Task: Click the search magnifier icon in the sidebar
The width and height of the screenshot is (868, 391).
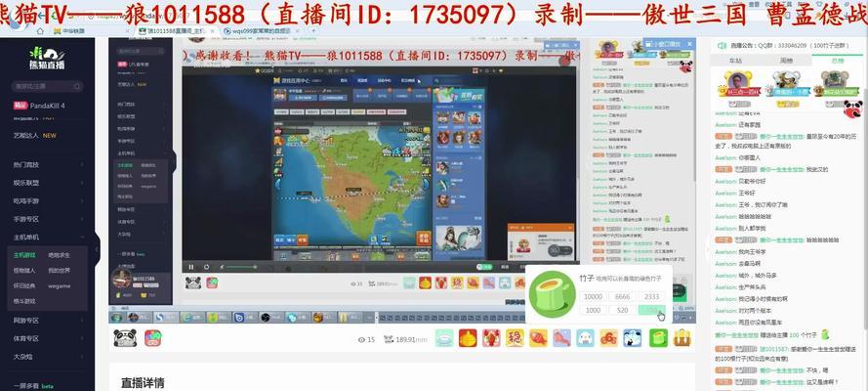Action: (77, 86)
